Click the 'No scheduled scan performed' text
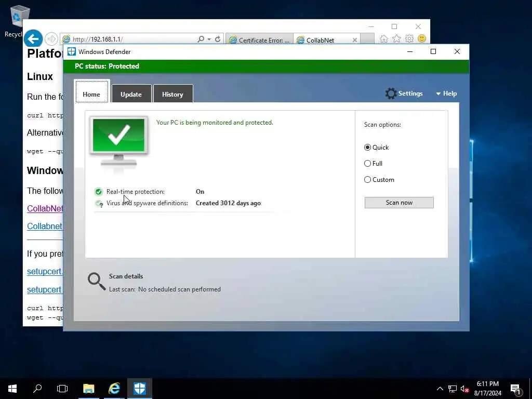Image resolution: width=532 pixels, height=399 pixels. (x=179, y=289)
